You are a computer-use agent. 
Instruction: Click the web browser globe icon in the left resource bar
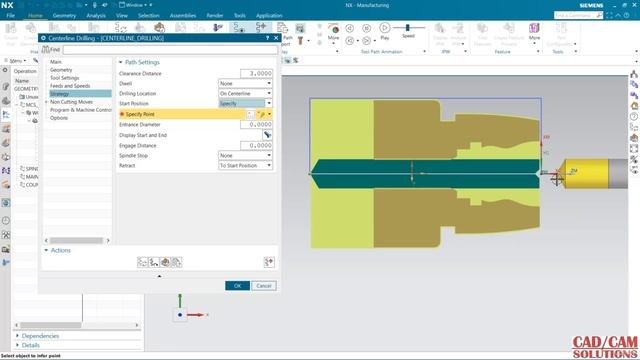(x=6, y=203)
